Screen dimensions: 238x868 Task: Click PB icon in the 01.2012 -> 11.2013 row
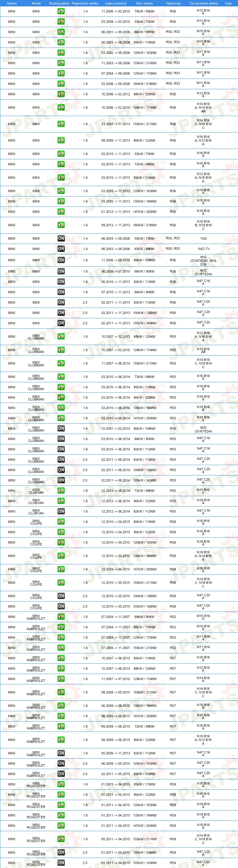click(61, 212)
